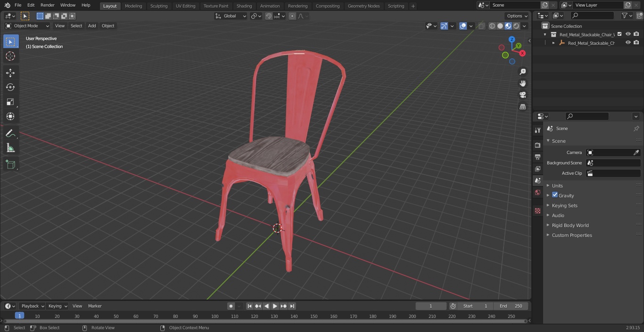The width and height of the screenshot is (644, 332).
Task: Open the viewport shading options dropdown arrow
Action: coord(524,26)
